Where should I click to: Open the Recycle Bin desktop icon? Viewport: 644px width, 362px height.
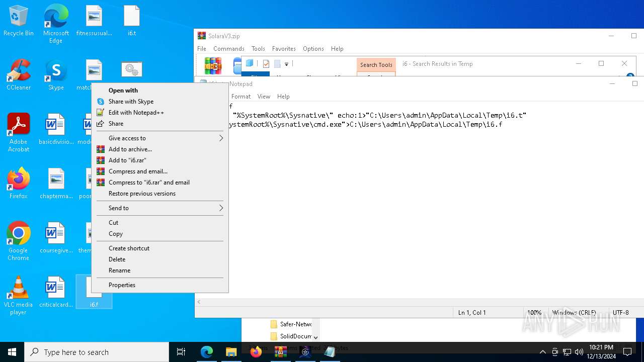point(19,21)
